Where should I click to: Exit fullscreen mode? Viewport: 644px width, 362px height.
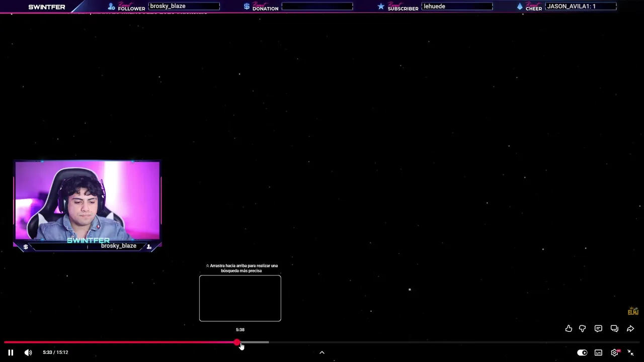click(630, 352)
